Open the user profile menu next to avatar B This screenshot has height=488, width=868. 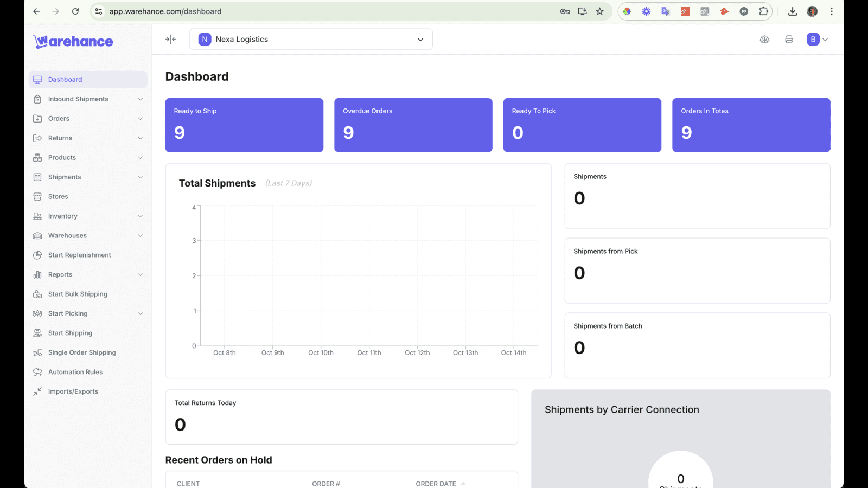[826, 39]
